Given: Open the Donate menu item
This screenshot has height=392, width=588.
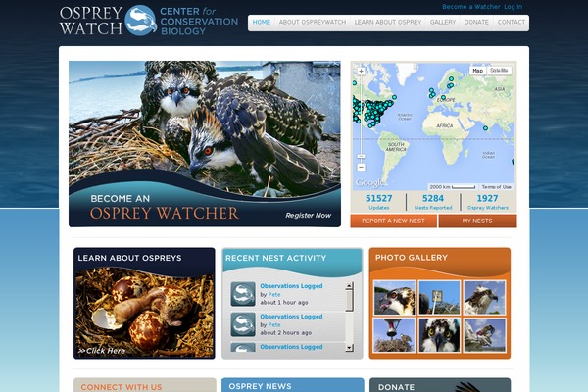Looking at the screenshot, I should click(x=476, y=23).
